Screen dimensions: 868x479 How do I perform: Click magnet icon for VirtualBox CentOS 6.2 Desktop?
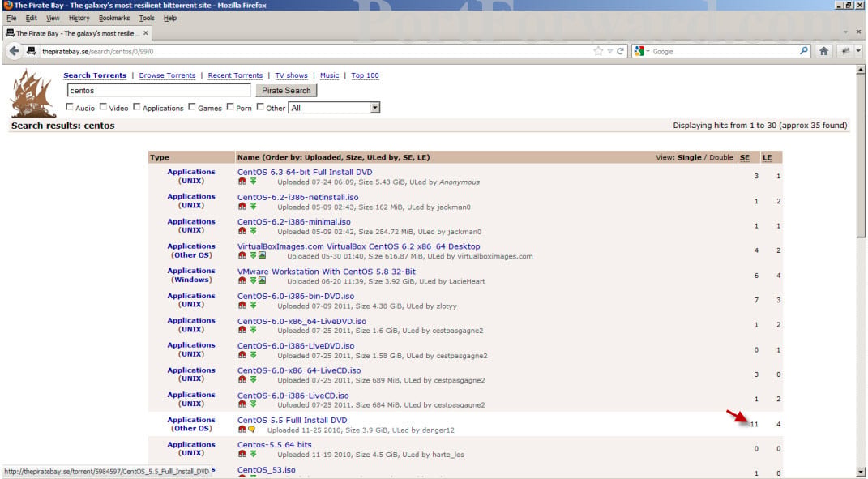[242, 256]
